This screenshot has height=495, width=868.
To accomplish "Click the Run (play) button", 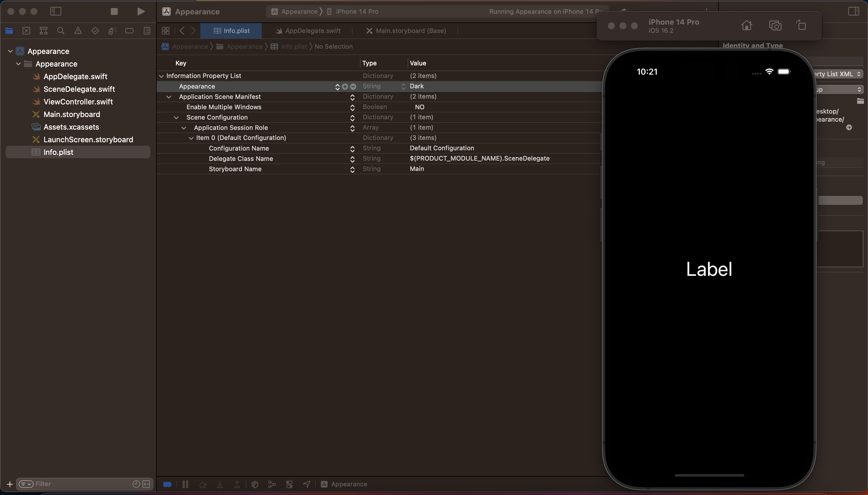I will (x=141, y=11).
